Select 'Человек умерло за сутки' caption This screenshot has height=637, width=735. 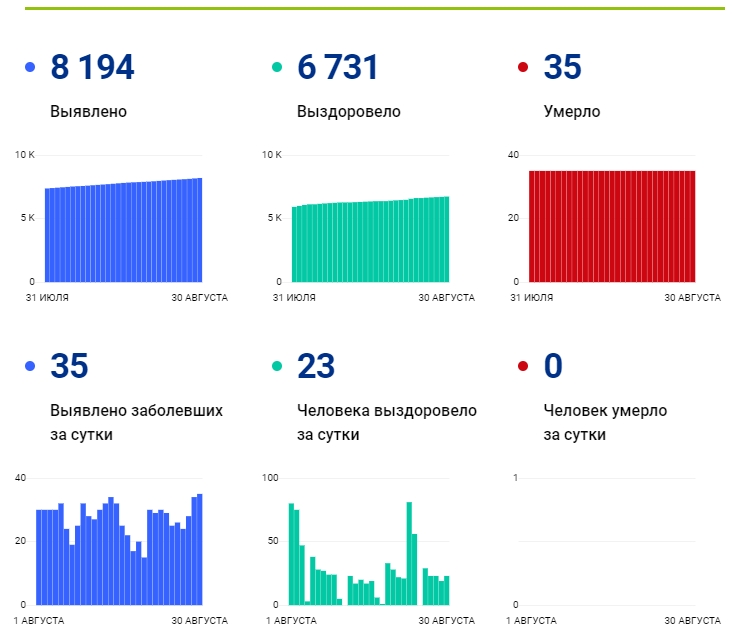point(605,422)
